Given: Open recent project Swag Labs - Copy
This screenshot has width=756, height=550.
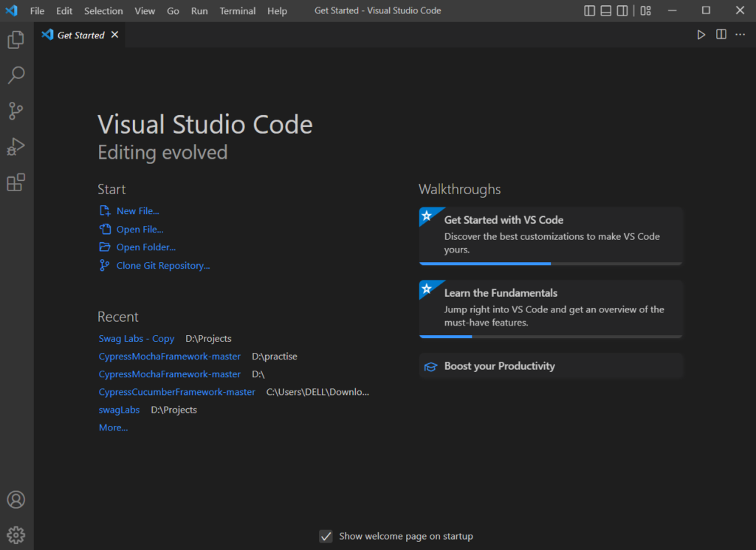Looking at the screenshot, I should point(137,339).
